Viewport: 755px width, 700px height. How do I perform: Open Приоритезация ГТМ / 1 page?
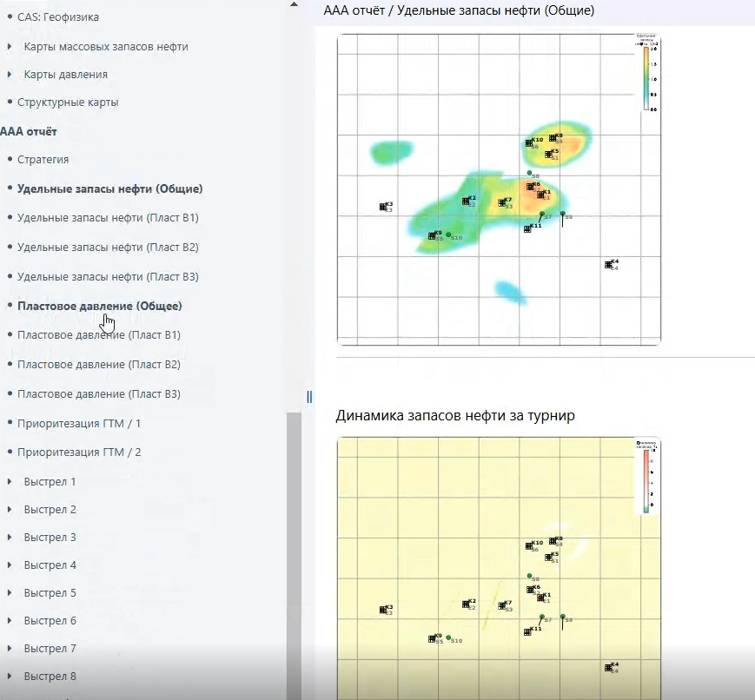tap(79, 423)
